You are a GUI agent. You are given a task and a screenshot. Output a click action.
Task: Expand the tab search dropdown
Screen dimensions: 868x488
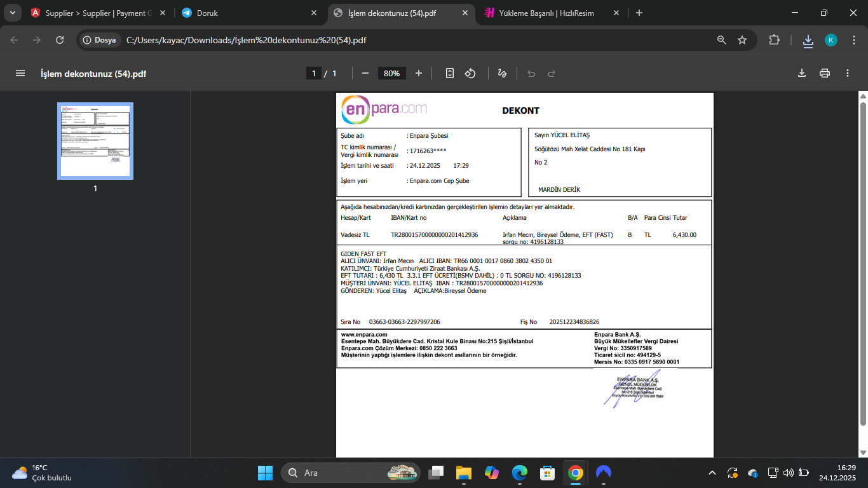point(12,13)
